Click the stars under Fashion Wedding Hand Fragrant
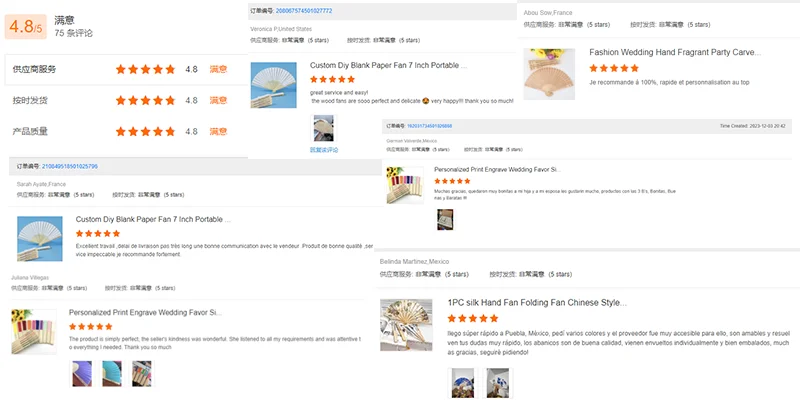Image resolution: width=800 pixels, height=400 pixels. [612, 68]
